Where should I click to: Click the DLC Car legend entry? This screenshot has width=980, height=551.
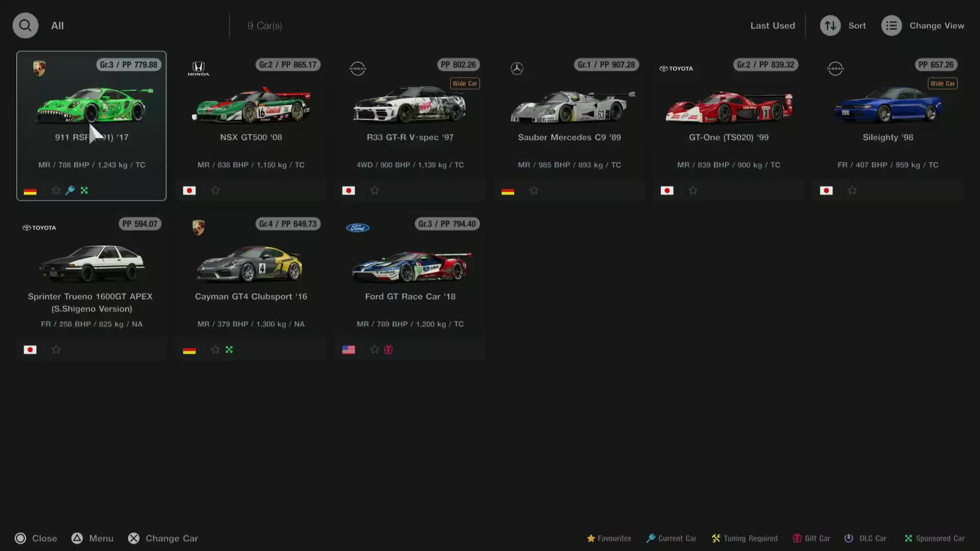coord(865,538)
